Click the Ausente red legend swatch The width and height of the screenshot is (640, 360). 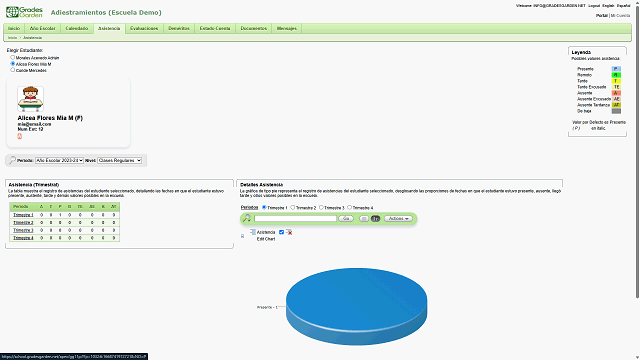coord(616,93)
